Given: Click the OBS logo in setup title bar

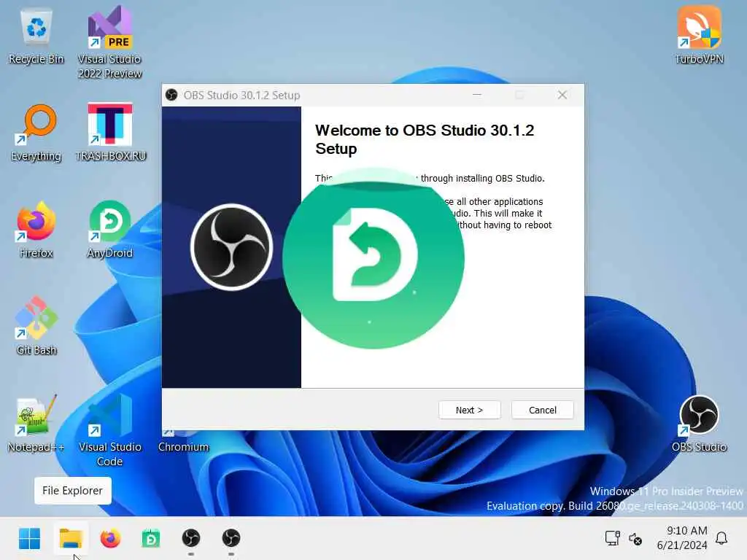Looking at the screenshot, I should click(171, 96).
